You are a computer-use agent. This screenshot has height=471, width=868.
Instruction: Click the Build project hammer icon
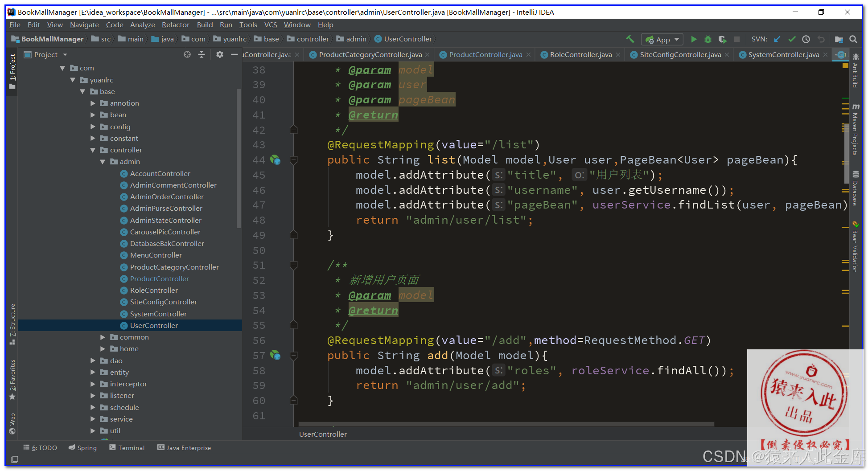point(630,39)
